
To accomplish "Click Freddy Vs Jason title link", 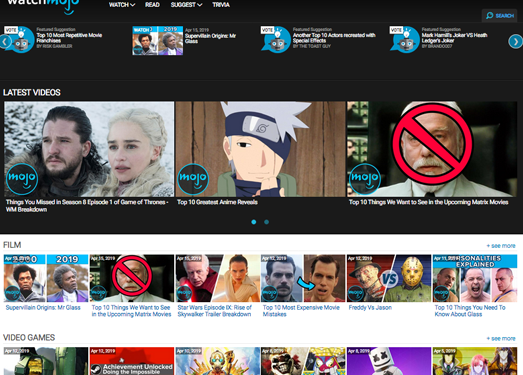I will coord(370,308).
